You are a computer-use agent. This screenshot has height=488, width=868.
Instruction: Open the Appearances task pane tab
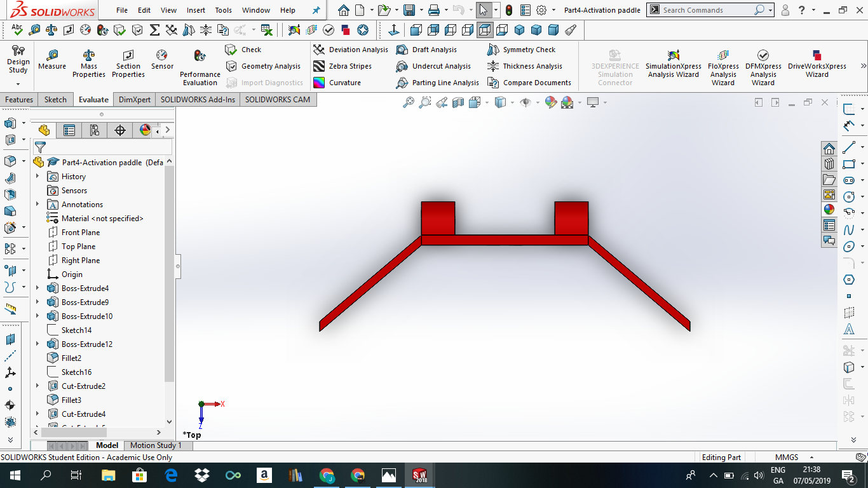(829, 210)
